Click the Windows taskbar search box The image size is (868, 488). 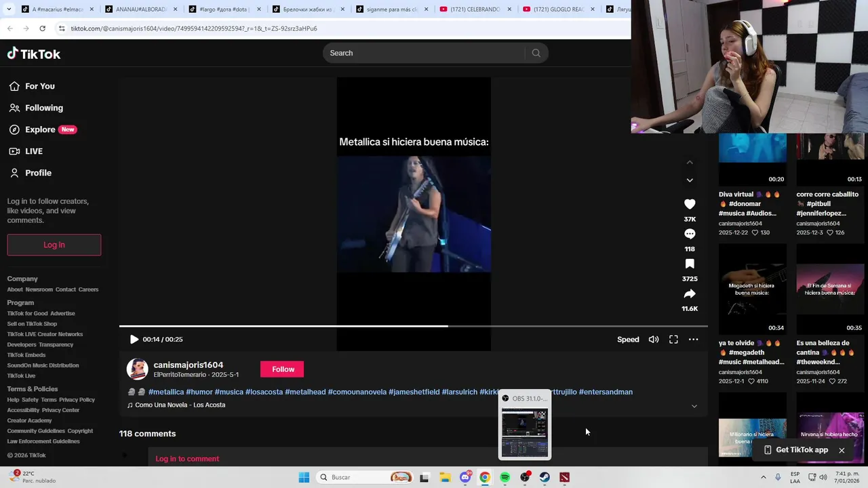[364, 477]
